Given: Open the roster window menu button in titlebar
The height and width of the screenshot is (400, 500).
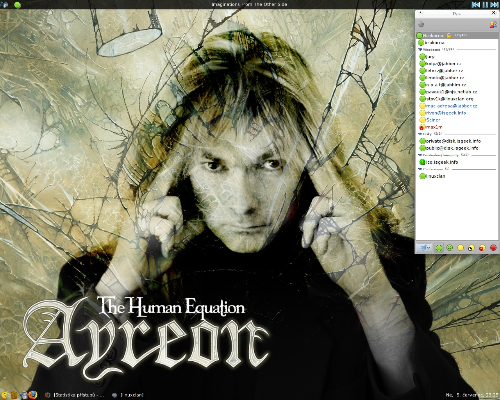Looking at the screenshot, I should click(x=421, y=13).
